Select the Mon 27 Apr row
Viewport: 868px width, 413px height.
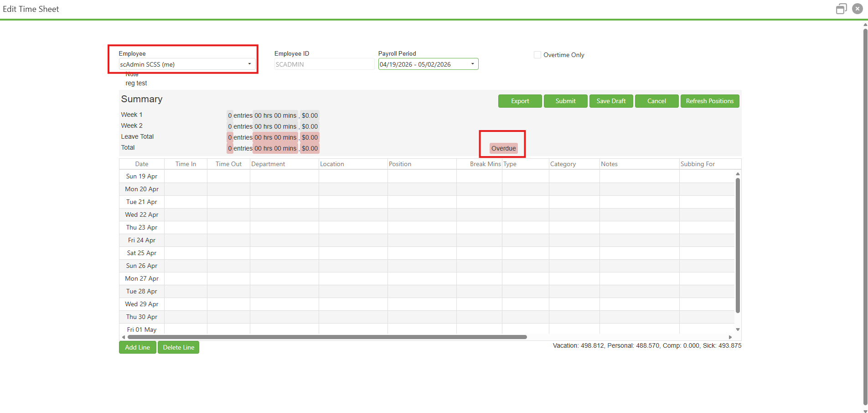click(427, 278)
